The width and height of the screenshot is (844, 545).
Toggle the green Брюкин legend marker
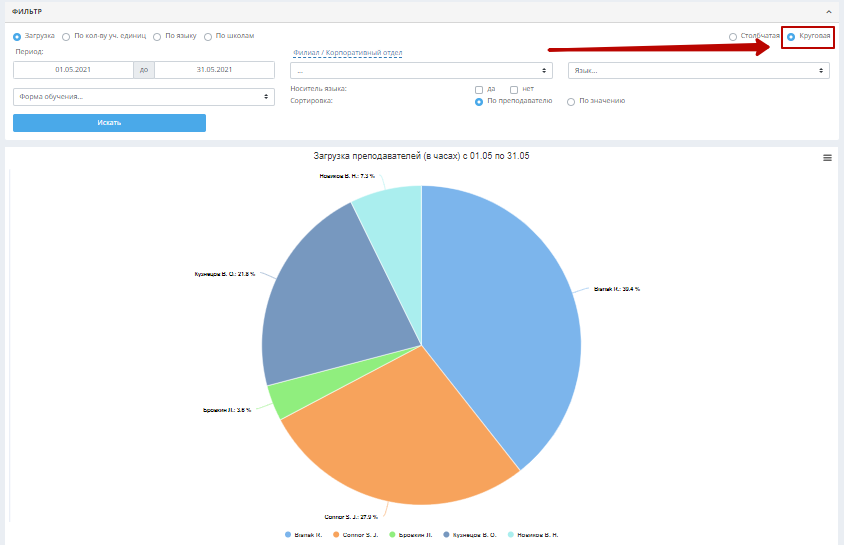[x=392, y=535]
